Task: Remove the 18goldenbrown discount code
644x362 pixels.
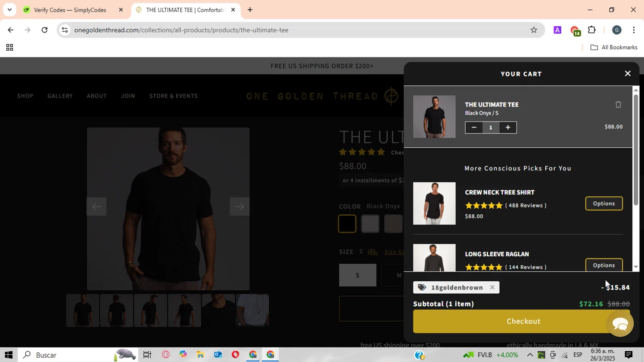Action: coord(492,287)
